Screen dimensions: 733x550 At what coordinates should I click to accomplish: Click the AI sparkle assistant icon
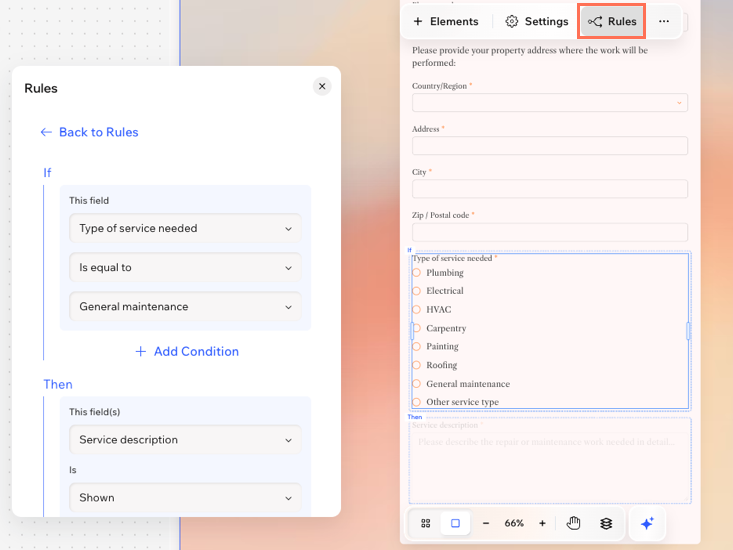click(x=647, y=523)
